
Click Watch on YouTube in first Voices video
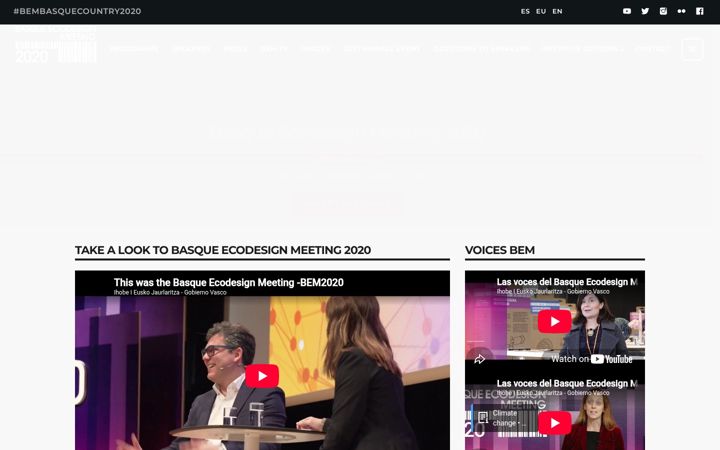coord(592,359)
